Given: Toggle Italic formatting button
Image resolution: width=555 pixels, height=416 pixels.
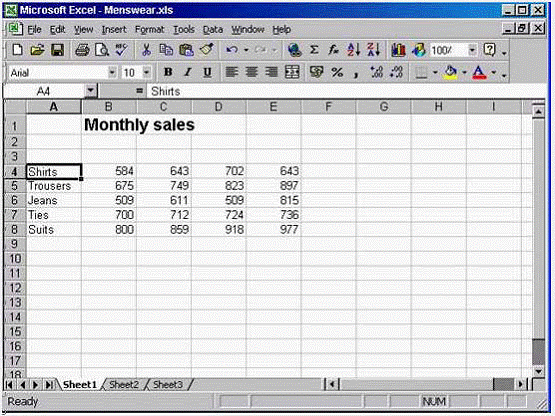Looking at the screenshot, I should 188,73.
